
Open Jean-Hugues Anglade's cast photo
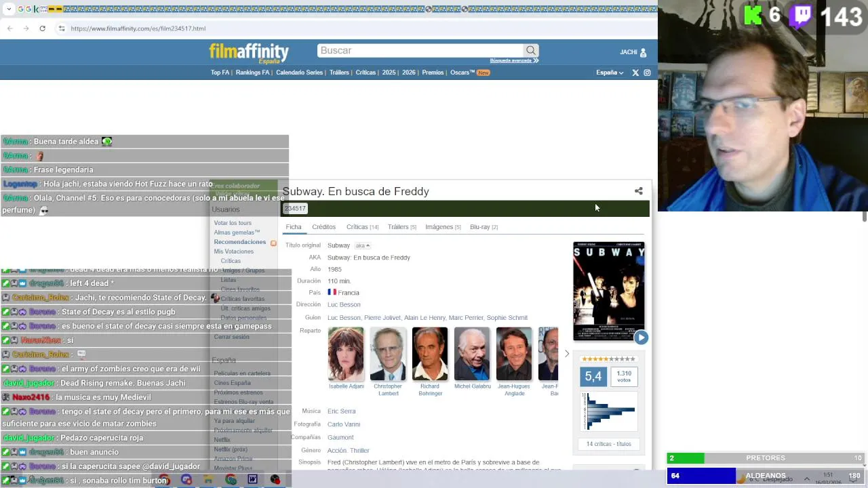pos(514,354)
